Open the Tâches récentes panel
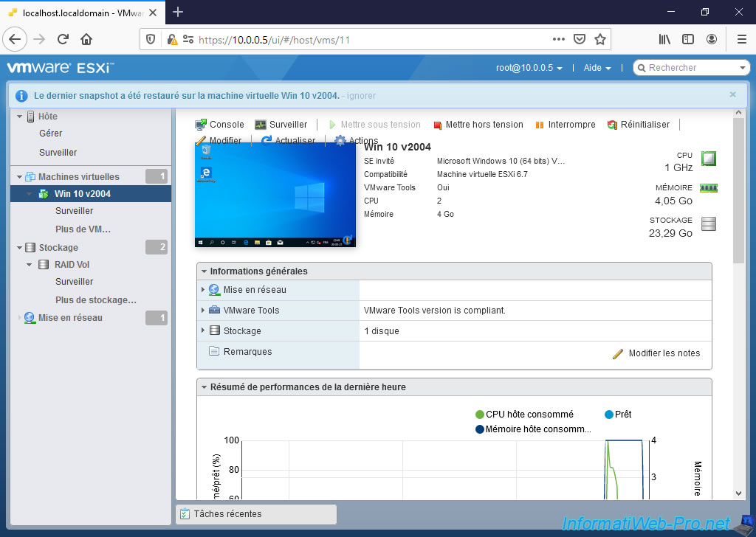Viewport: 756px width, 537px height. (255, 514)
